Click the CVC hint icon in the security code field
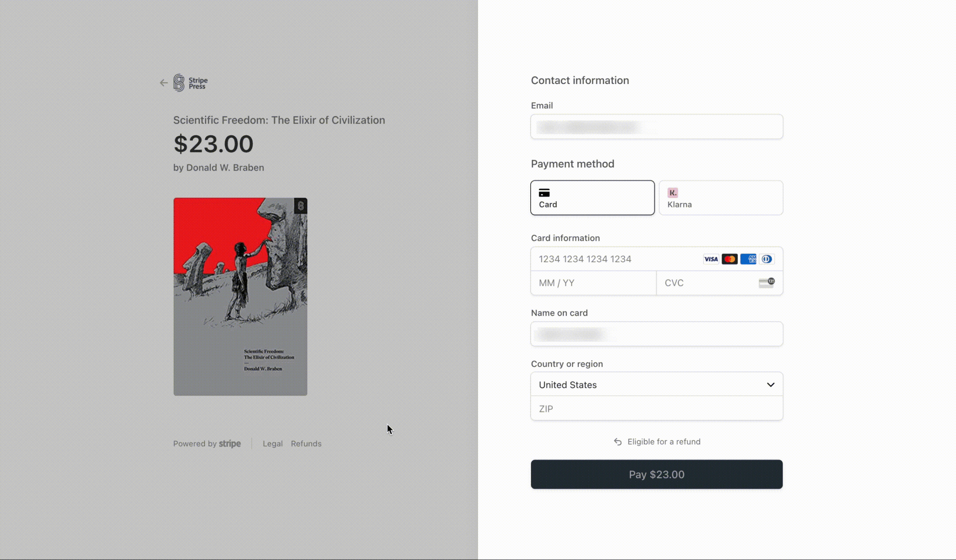956x560 pixels. coord(767,283)
